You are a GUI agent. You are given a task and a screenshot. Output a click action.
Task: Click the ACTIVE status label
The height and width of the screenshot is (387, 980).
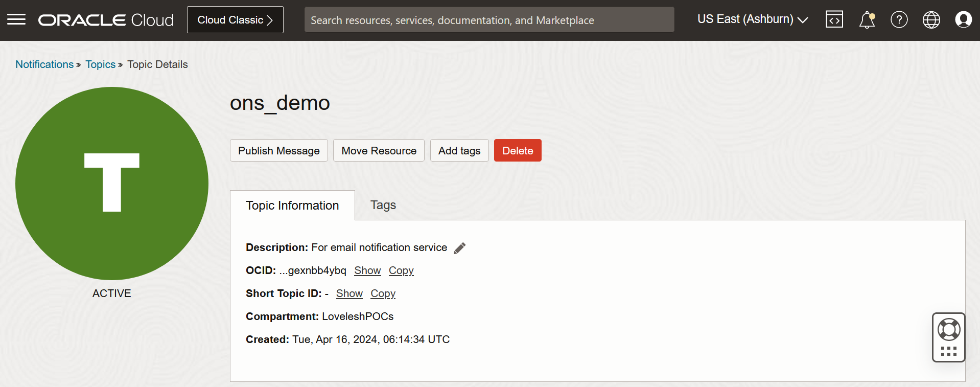[112, 293]
